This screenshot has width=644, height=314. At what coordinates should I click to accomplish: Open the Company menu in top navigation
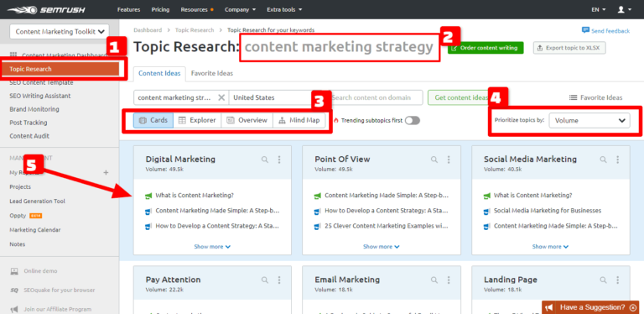click(241, 9)
